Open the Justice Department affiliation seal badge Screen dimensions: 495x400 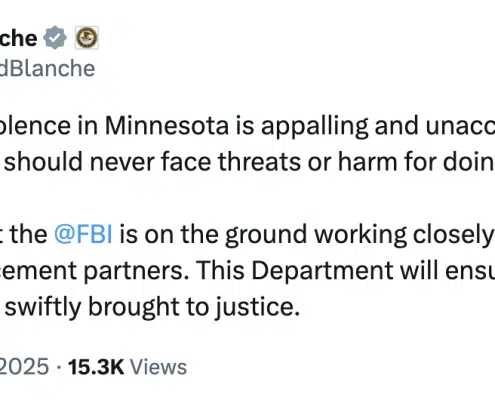[86, 37]
